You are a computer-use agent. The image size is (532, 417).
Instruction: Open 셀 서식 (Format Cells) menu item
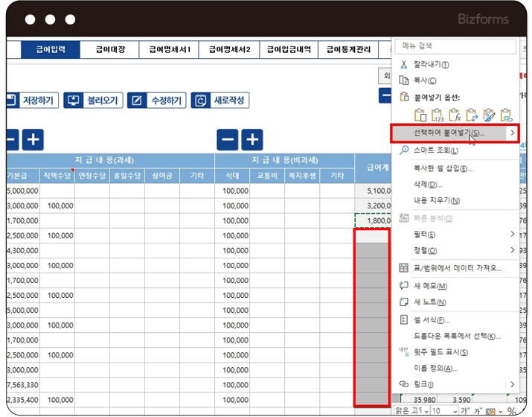tap(432, 320)
